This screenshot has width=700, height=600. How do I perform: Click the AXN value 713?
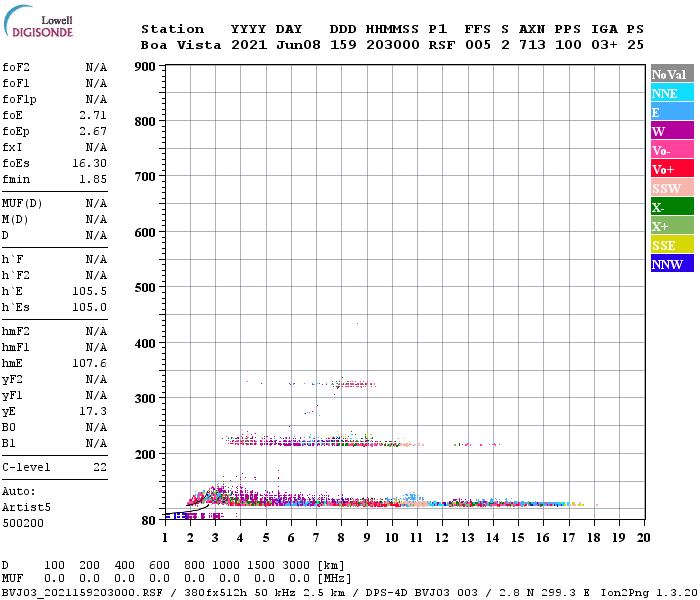coord(532,45)
